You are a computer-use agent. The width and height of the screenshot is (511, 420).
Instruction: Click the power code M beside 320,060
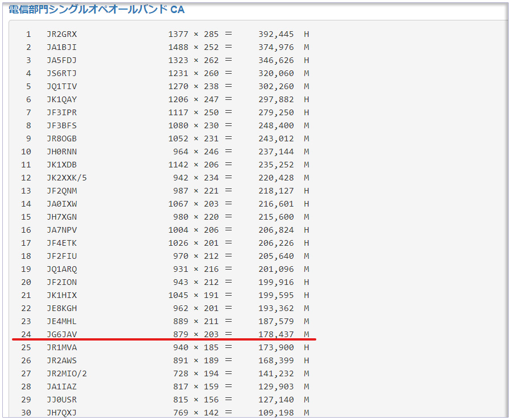(x=307, y=73)
